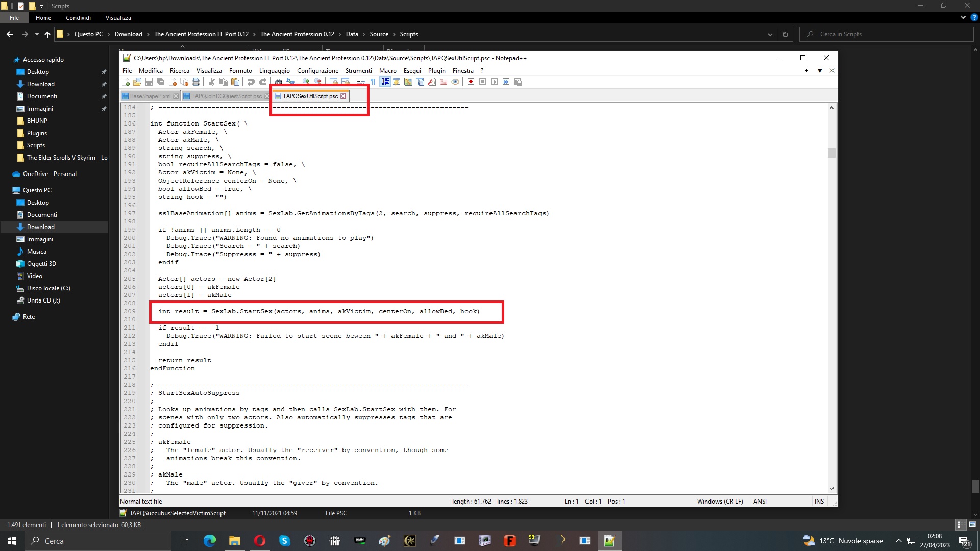The image size is (980, 551).
Task: Click the New file toolbar icon
Action: pyautogui.click(x=126, y=82)
